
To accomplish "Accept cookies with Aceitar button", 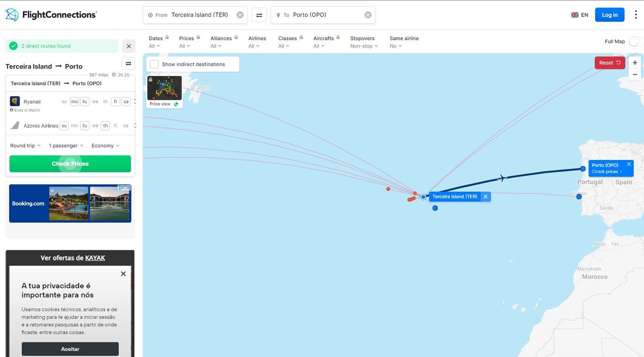I will point(70,349).
